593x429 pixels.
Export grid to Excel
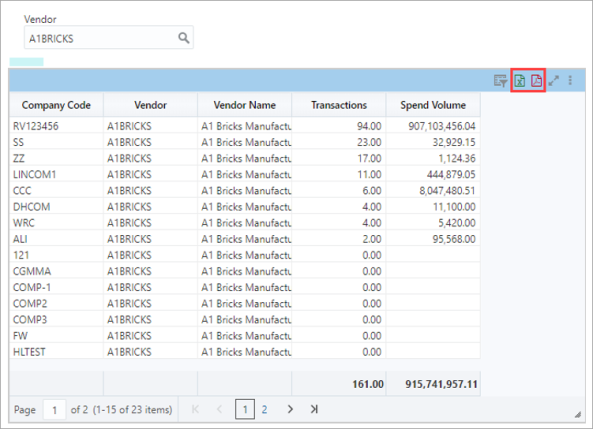coord(520,81)
